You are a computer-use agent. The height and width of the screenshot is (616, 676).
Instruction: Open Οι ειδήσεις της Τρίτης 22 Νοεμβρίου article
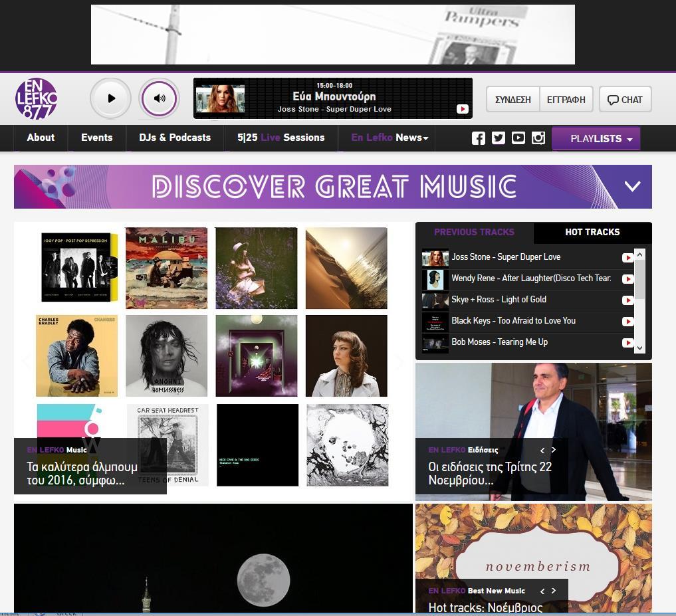490,473
